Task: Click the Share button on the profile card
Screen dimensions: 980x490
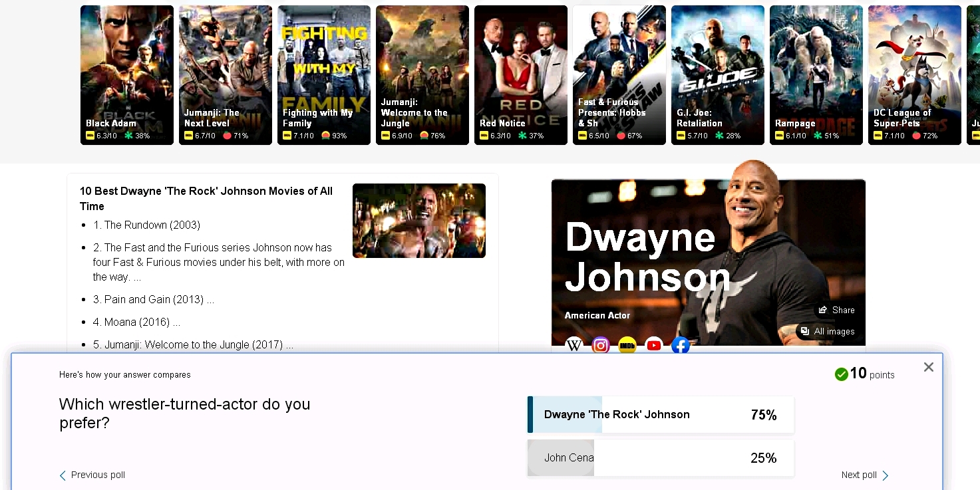Action: 837,310
